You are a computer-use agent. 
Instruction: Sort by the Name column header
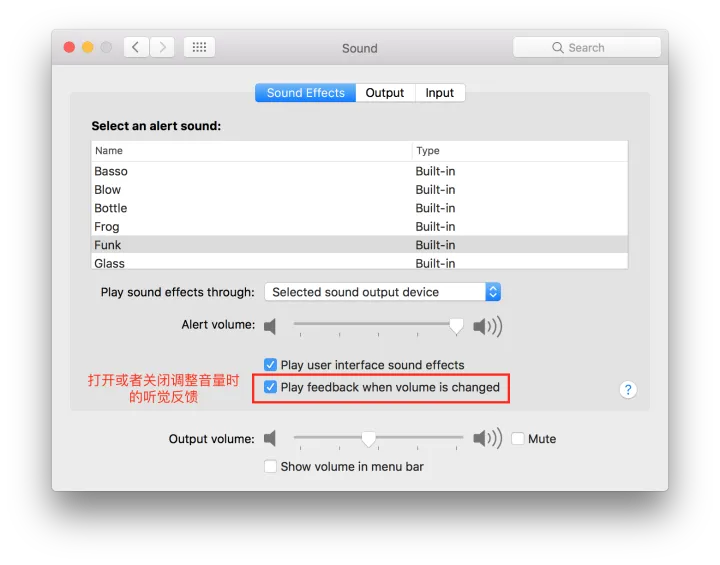tap(252, 151)
